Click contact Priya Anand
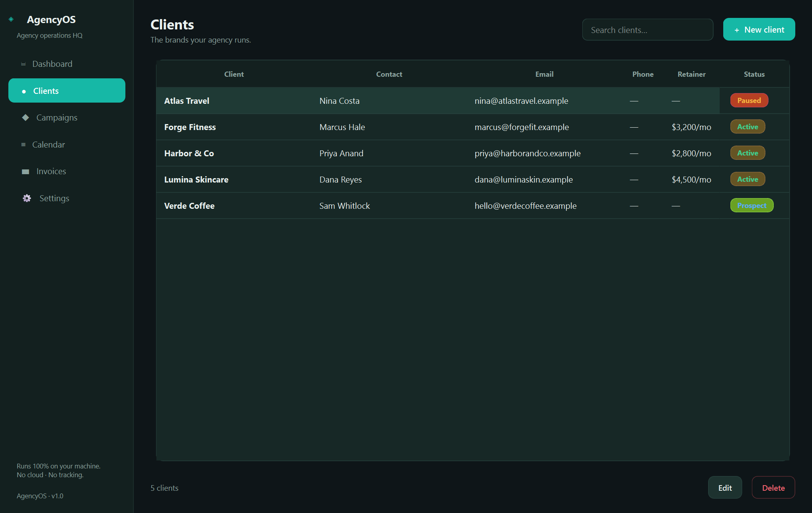This screenshot has width=812, height=513. coord(342,154)
